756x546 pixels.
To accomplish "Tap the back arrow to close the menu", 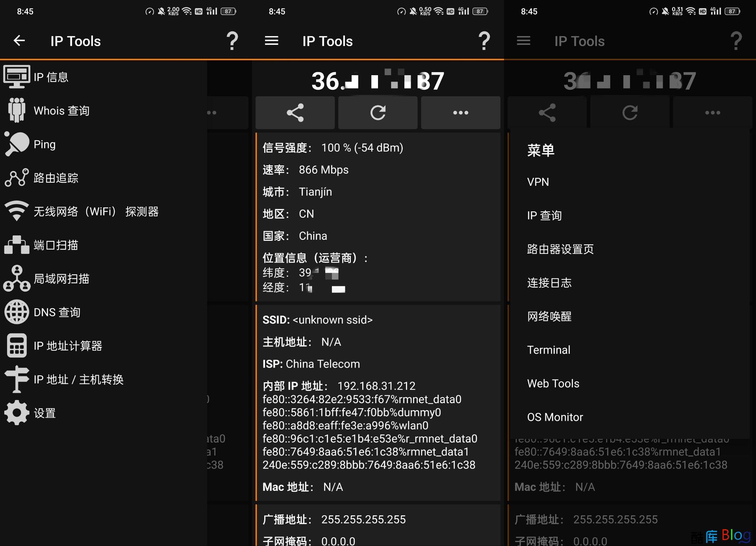I will [x=19, y=41].
